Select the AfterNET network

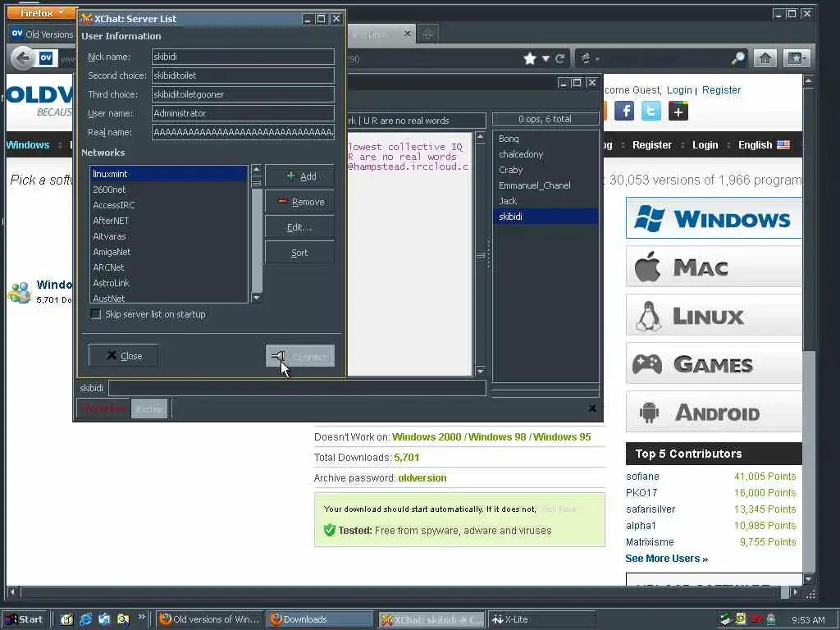168,220
